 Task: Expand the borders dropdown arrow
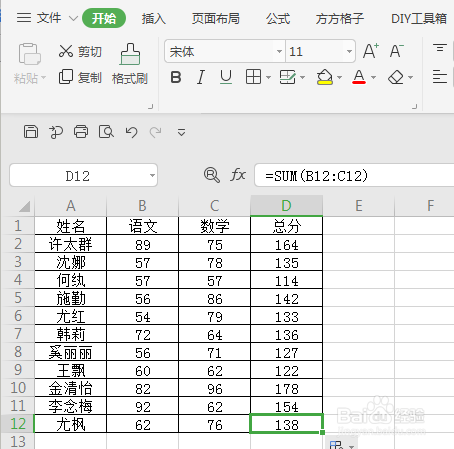269,78
